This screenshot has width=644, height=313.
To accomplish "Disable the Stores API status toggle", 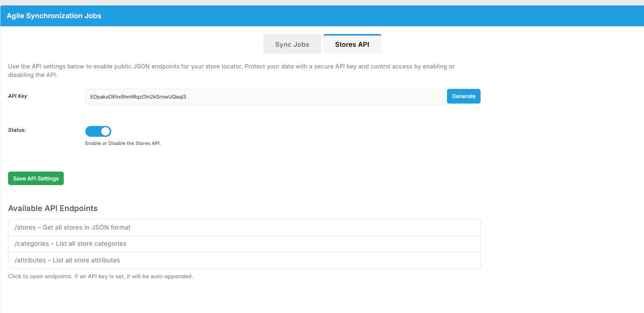I will click(98, 131).
